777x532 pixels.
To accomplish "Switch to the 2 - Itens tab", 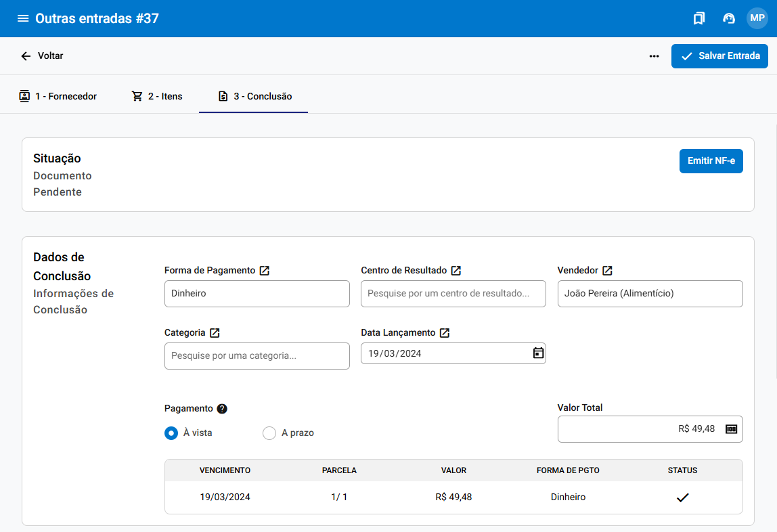I will 157,96.
